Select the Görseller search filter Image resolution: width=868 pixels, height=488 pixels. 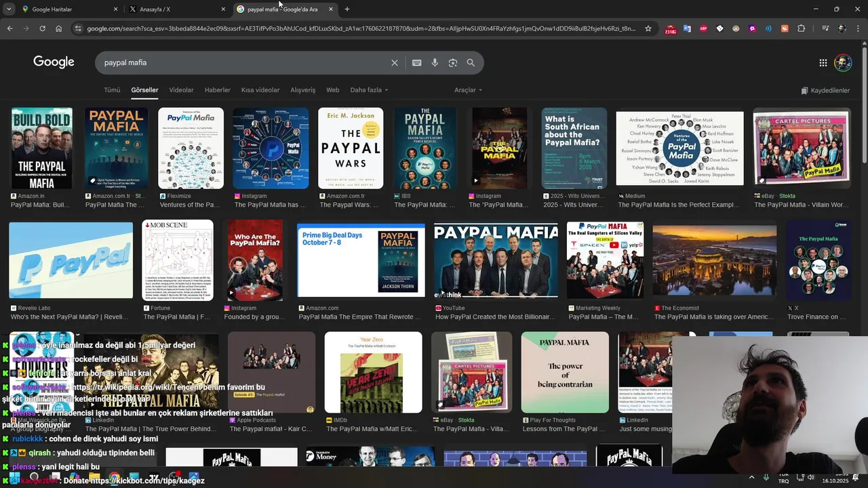point(144,90)
